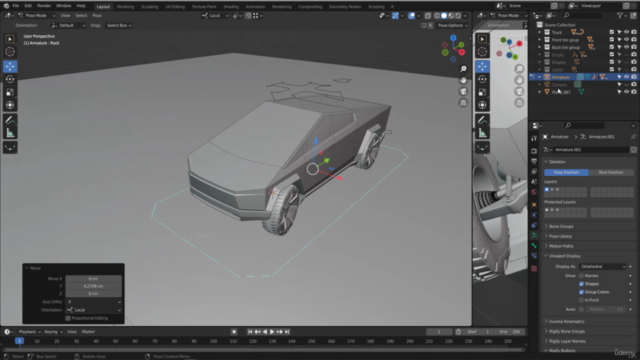
Task: Switch to the Sculpting workspace tab
Action: (x=149, y=7)
